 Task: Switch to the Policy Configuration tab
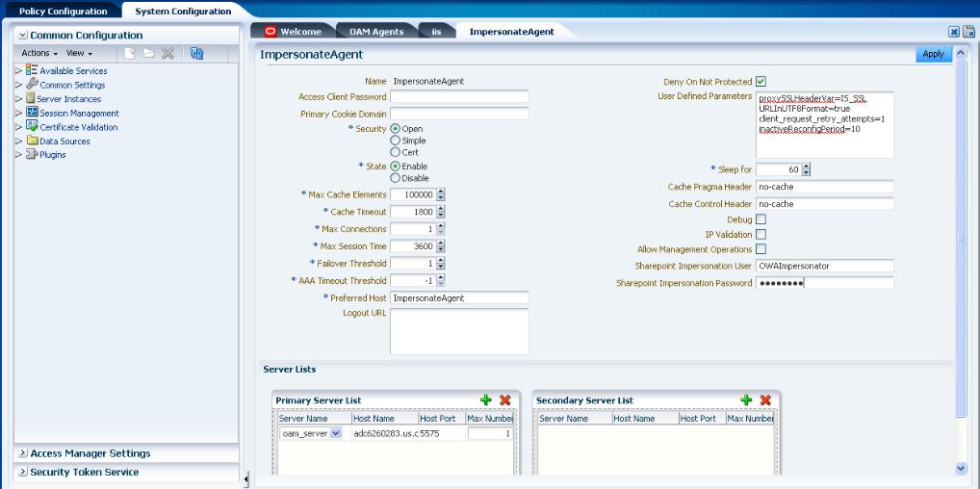[64, 12]
